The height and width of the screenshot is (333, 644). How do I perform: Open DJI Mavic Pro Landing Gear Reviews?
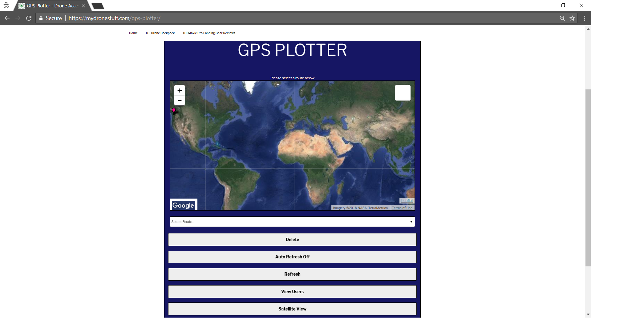tap(209, 33)
